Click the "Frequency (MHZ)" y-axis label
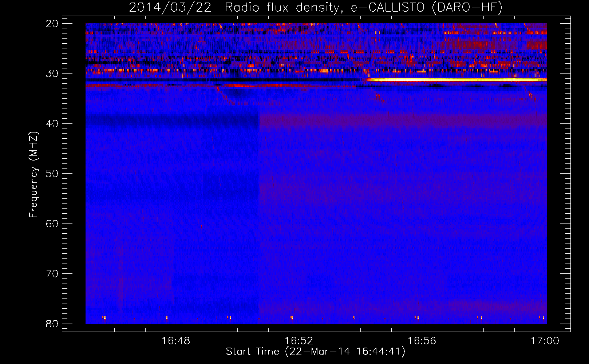The width and height of the screenshot is (589, 364). 33,175
